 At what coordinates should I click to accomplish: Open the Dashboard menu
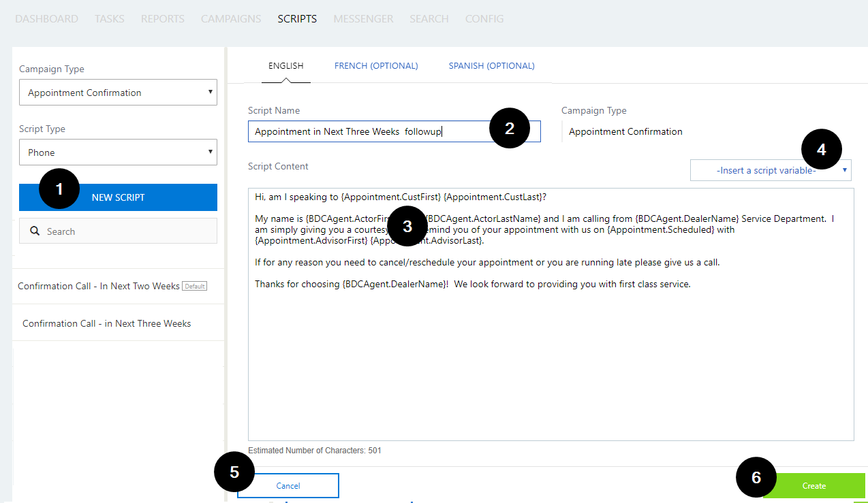click(46, 19)
